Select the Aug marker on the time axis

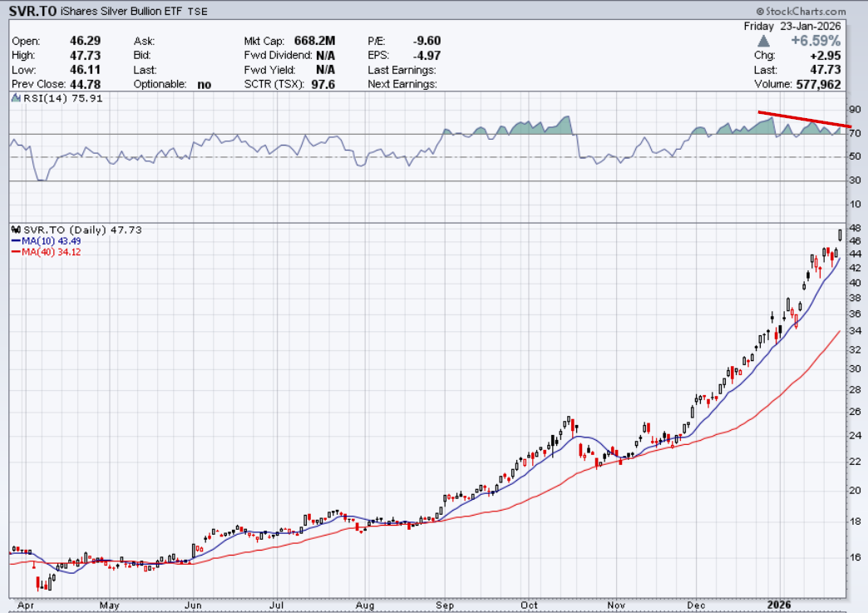365,606
